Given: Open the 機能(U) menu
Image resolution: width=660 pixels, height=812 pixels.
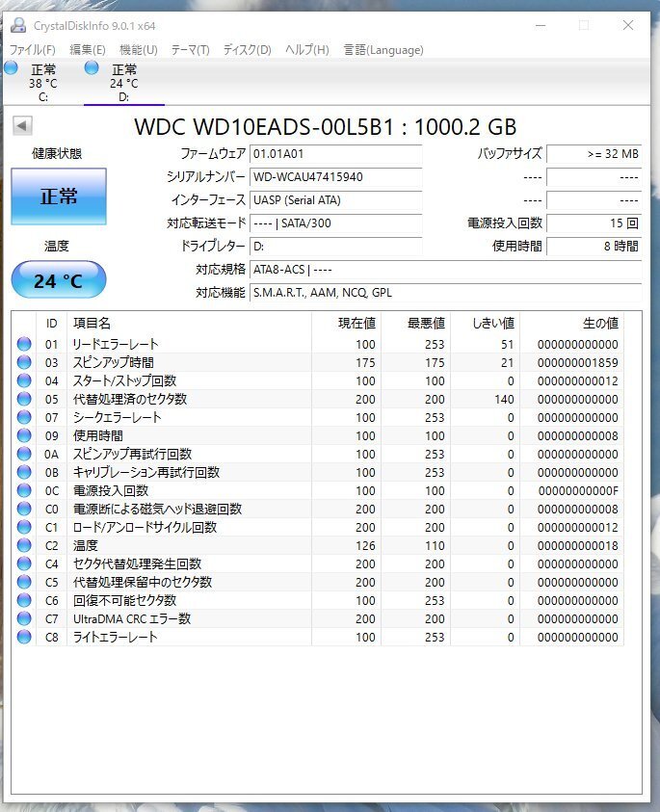Looking at the screenshot, I should pyautogui.click(x=139, y=50).
